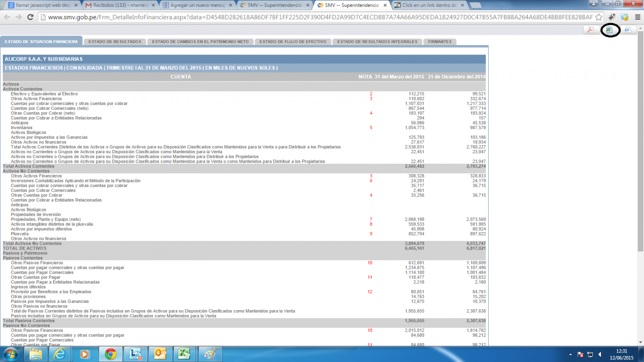Open Windows Start menu
Viewport: 644px width, 362px height.
coord(11,354)
